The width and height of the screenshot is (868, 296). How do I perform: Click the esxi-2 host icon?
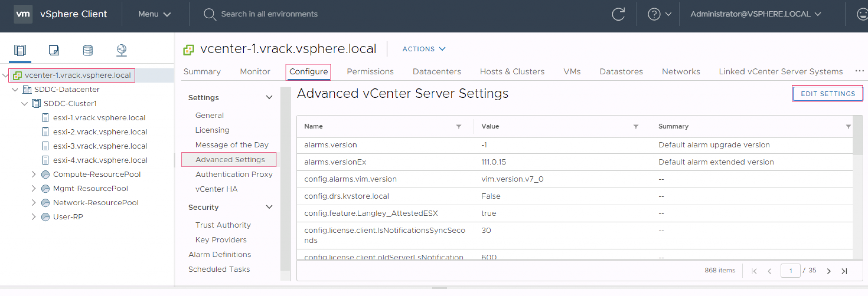pos(45,132)
